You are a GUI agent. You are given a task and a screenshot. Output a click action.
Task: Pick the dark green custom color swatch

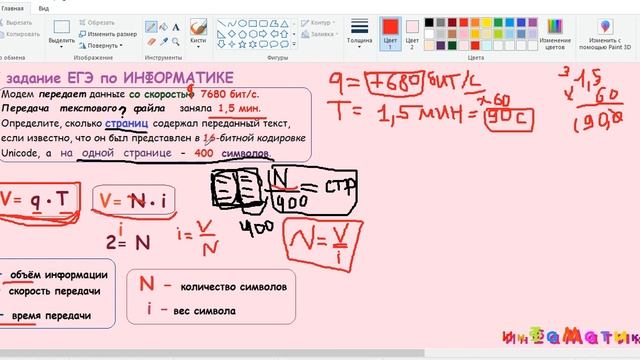coord(452,45)
